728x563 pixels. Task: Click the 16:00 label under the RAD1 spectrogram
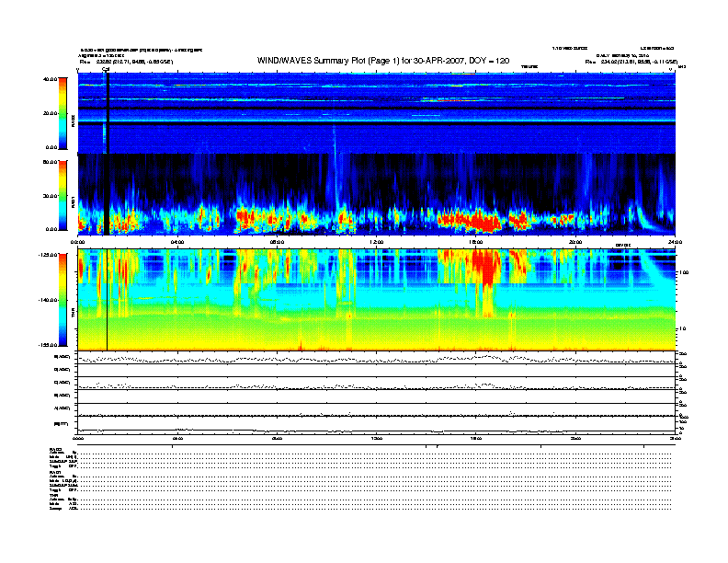click(x=476, y=242)
